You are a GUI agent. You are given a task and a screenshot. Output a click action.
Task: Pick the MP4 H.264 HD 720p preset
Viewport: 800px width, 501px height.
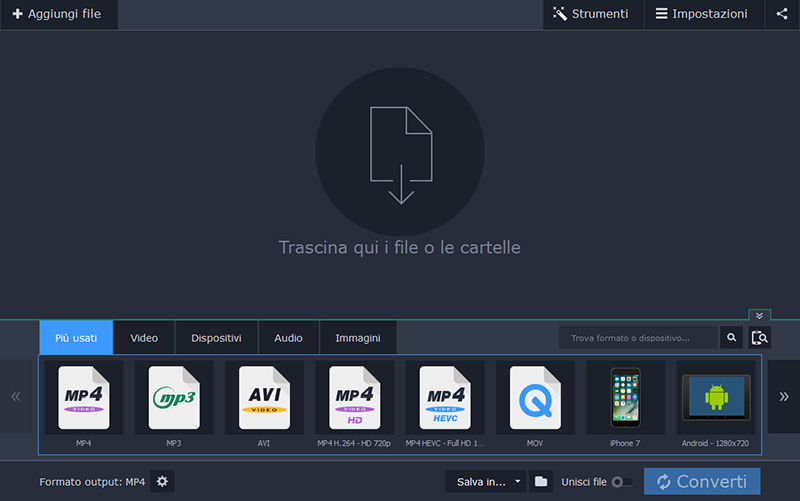click(355, 402)
